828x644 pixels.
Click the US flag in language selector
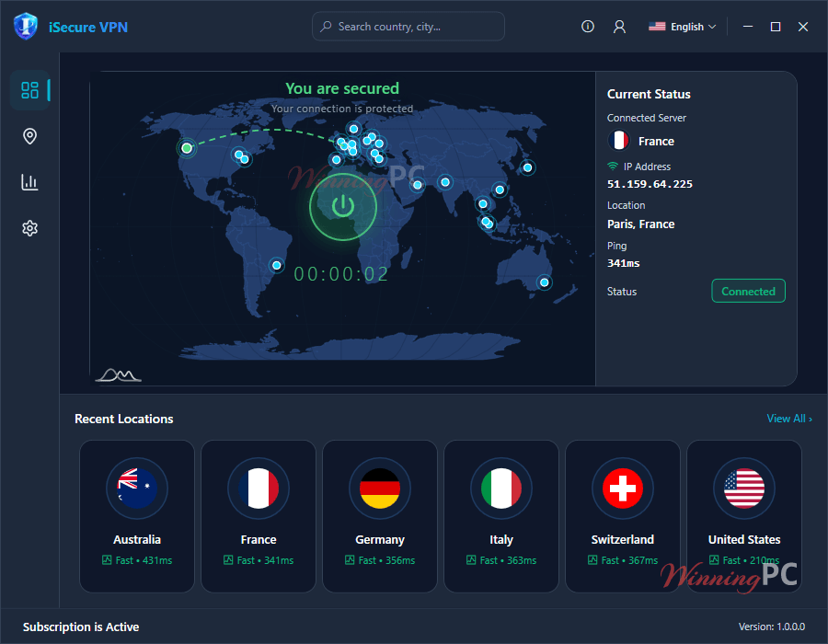tap(657, 27)
